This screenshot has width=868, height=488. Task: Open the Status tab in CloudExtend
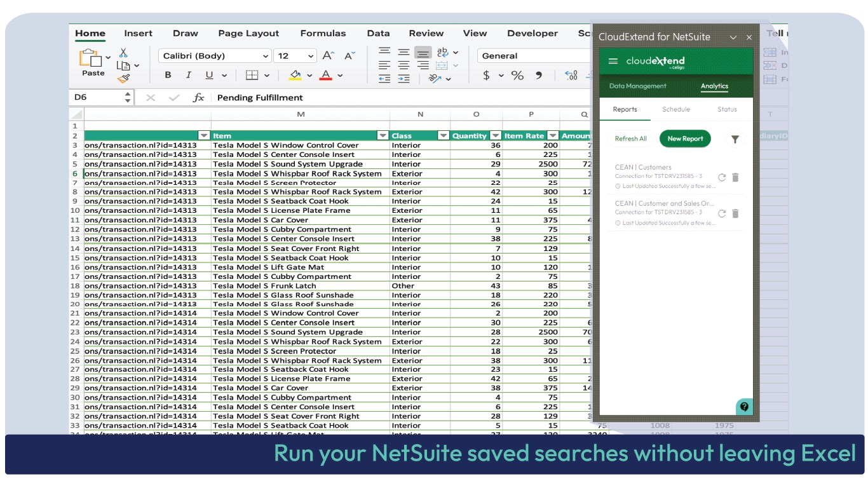[727, 109]
